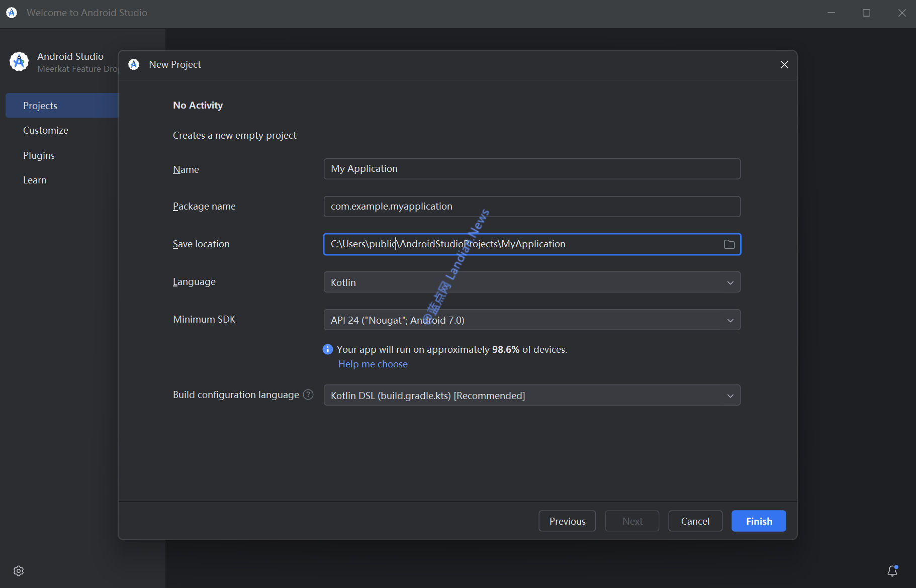
Task: Close the New Project dialog
Action: (x=784, y=65)
